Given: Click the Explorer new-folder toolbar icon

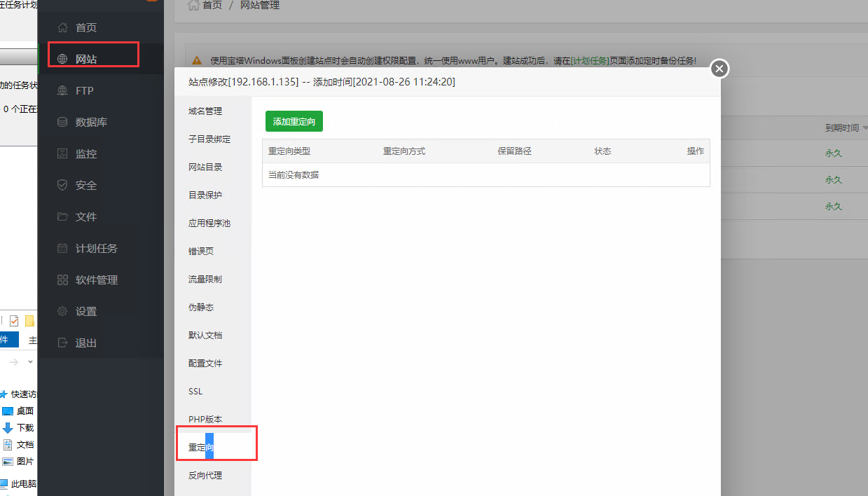Looking at the screenshot, I should [29, 321].
